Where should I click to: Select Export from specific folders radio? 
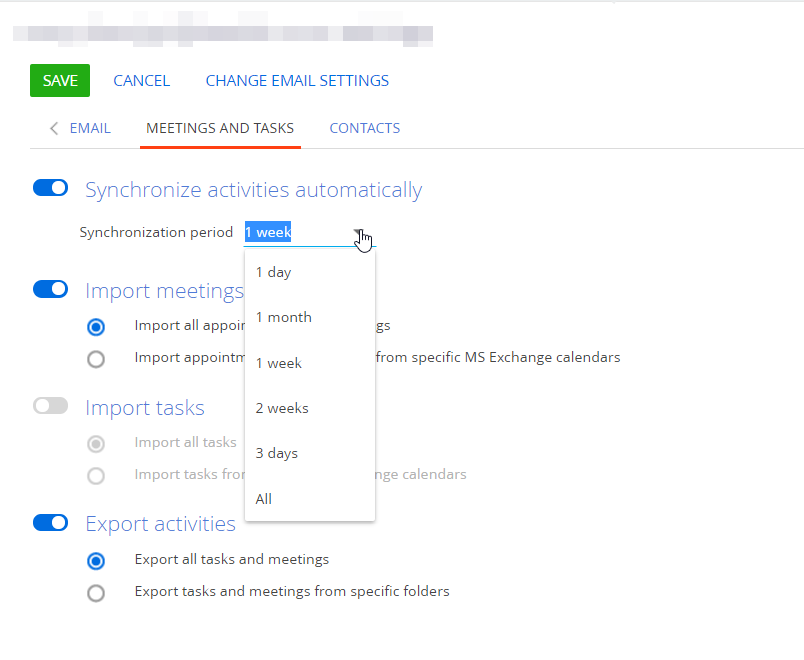(x=96, y=593)
